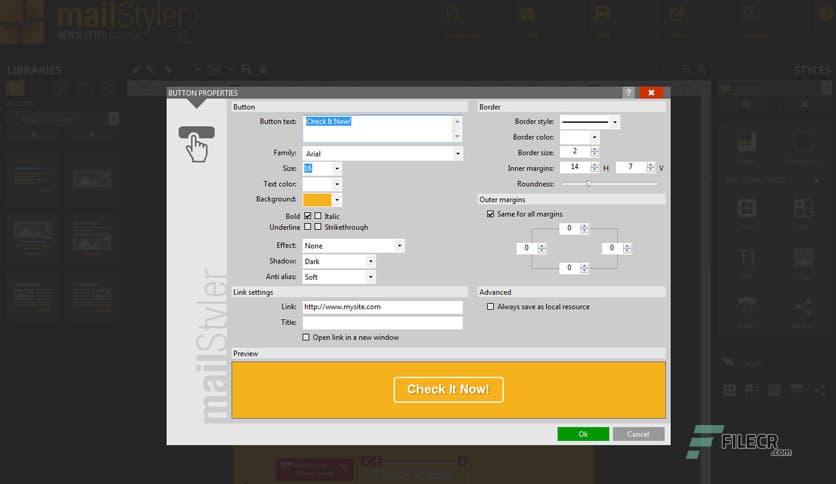Enable the Strikethrough checkbox
The image size is (836, 484).
pos(318,227)
